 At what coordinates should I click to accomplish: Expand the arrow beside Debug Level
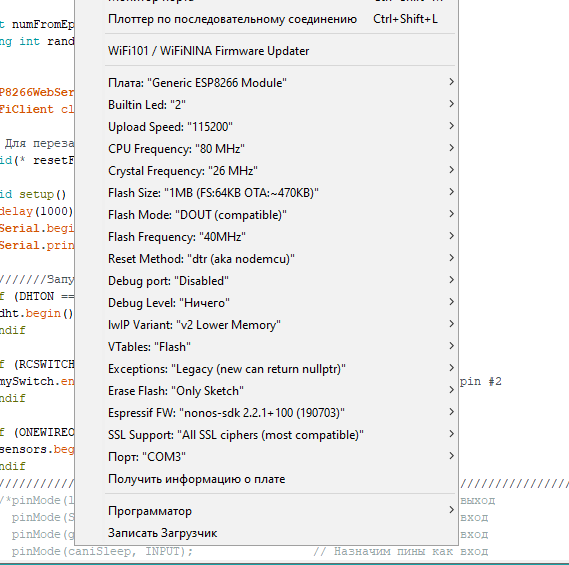coord(451,302)
